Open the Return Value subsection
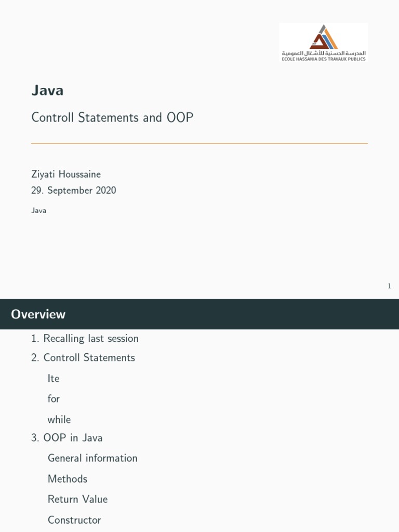The height and width of the screenshot is (532, 399). click(77, 499)
